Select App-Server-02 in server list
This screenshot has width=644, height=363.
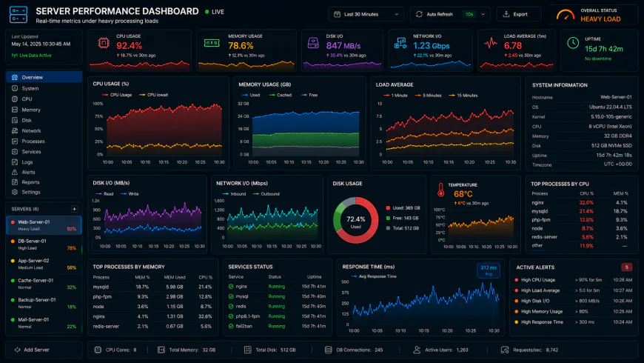click(x=44, y=264)
